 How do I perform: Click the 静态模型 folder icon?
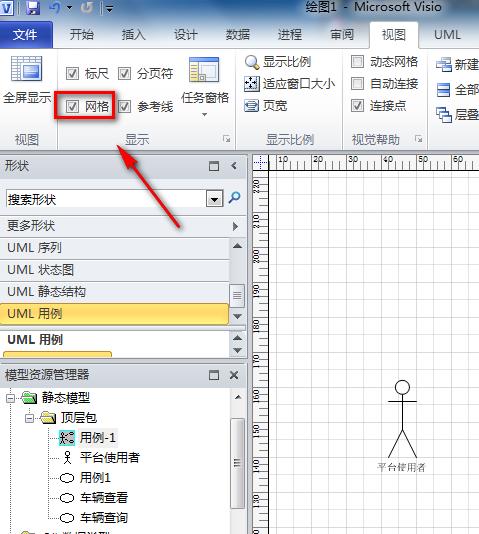[29, 398]
